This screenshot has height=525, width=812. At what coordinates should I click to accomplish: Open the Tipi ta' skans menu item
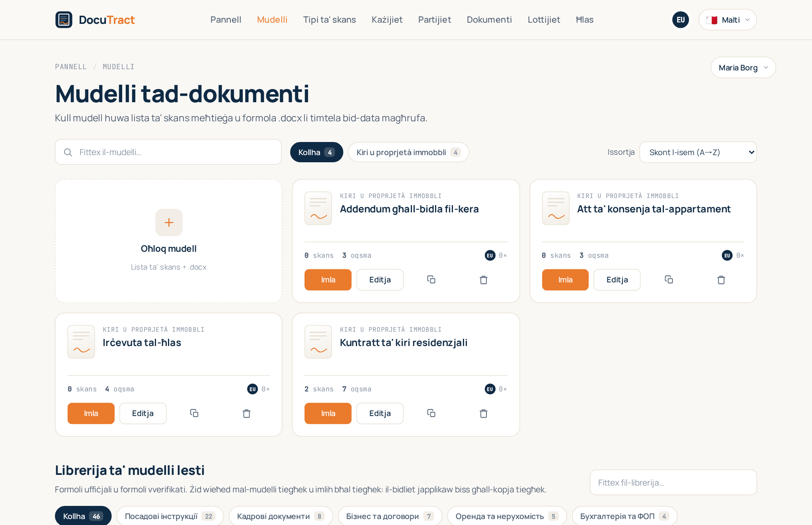(x=329, y=19)
